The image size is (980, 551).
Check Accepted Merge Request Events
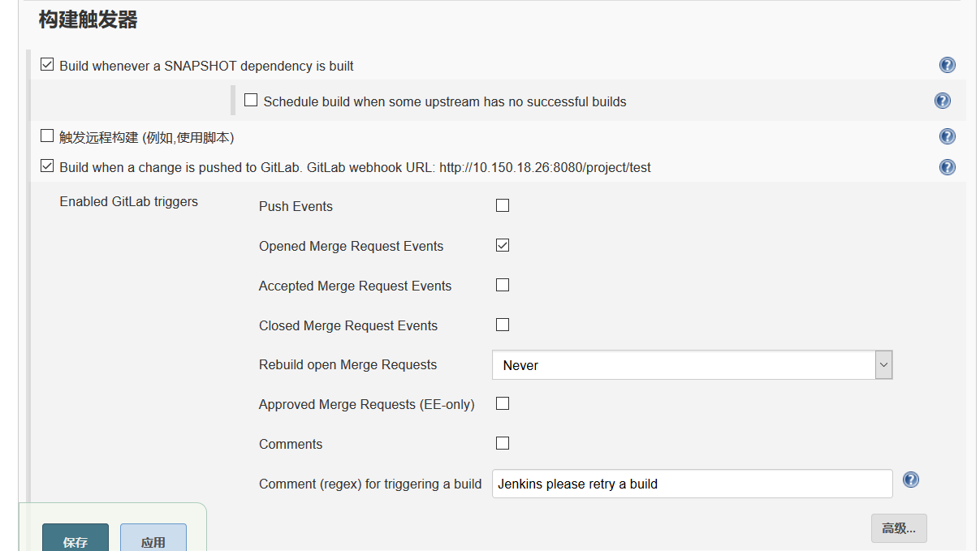(502, 285)
